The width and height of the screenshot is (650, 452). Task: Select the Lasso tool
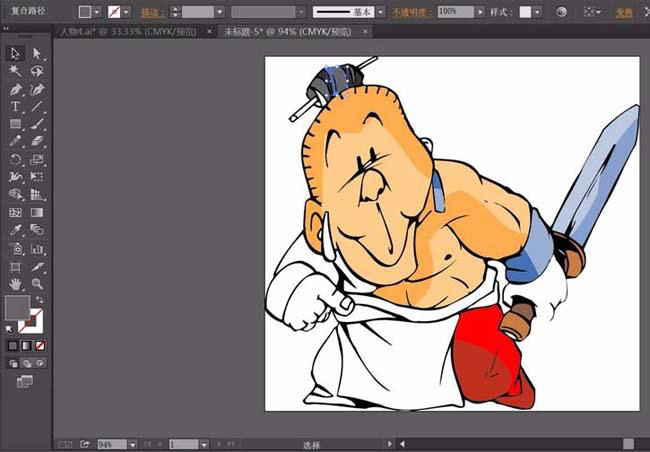37,71
